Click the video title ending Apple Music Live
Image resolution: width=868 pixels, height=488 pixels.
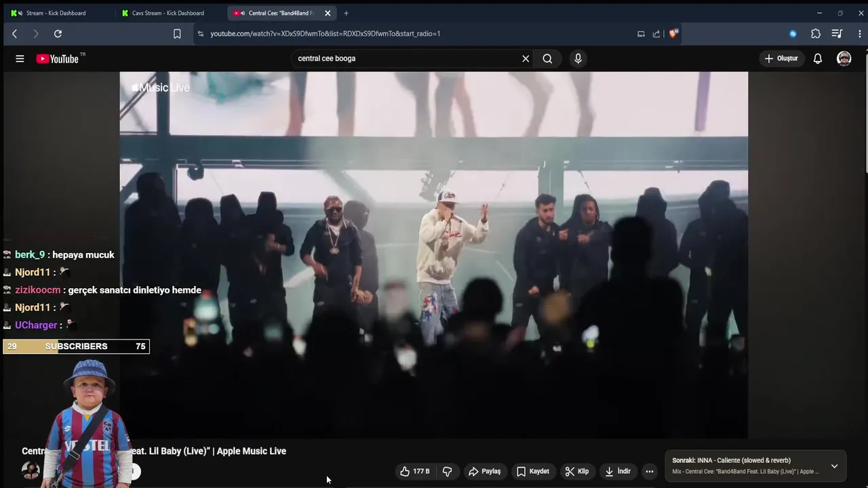click(154, 451)
